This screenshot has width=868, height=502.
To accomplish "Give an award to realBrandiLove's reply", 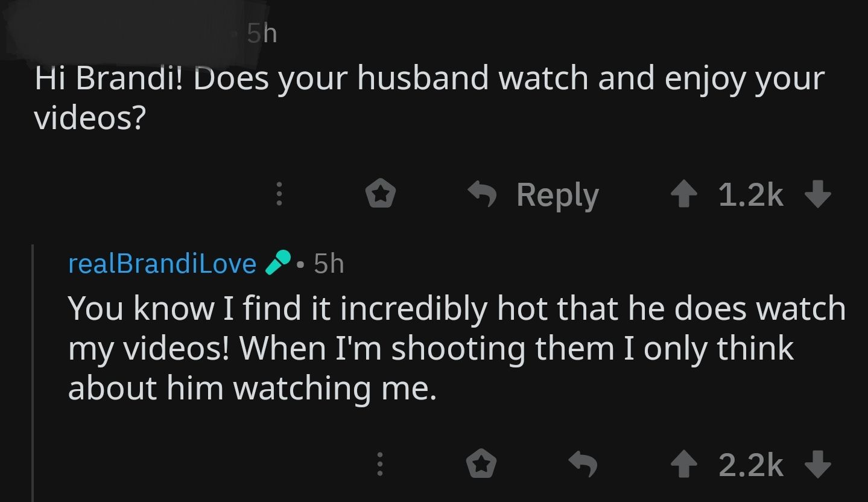I will [x=482, y=465].
